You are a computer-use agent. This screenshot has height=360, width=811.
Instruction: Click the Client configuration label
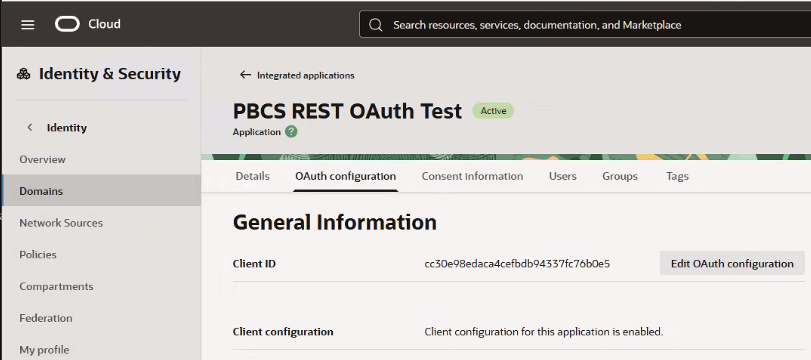pyautogui.click(x=283, y=332)
